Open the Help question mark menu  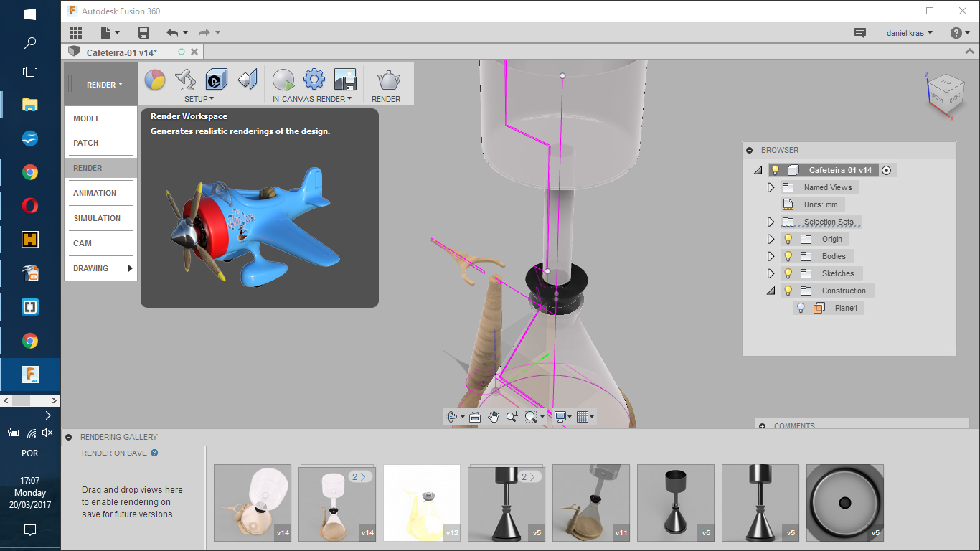pos(960,33)
